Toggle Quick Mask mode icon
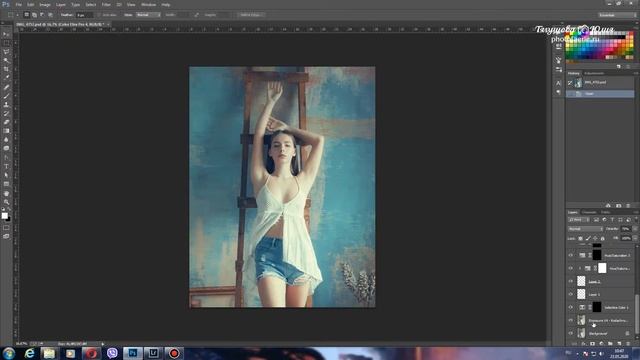The image size is (640, 360). tap(6, 228)
